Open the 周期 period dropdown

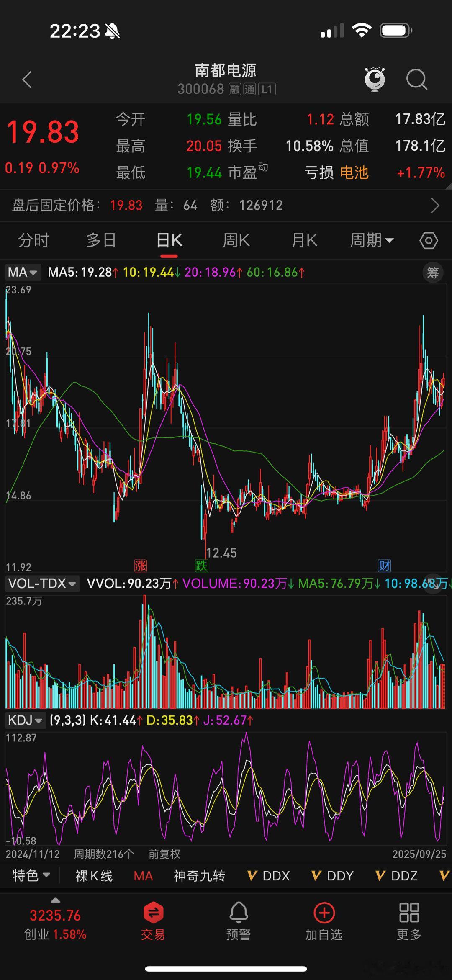[372, 241]
